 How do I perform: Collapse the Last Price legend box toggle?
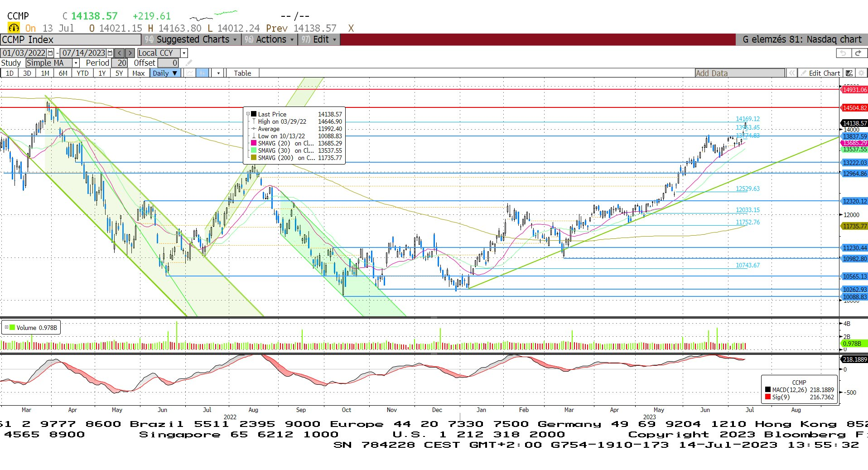[248, 114]
